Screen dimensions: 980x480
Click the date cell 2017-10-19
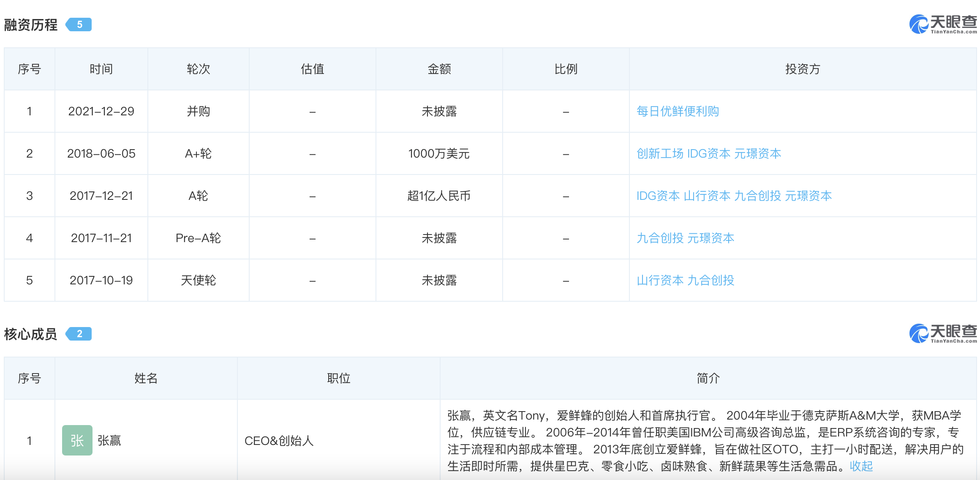point(101,280)
